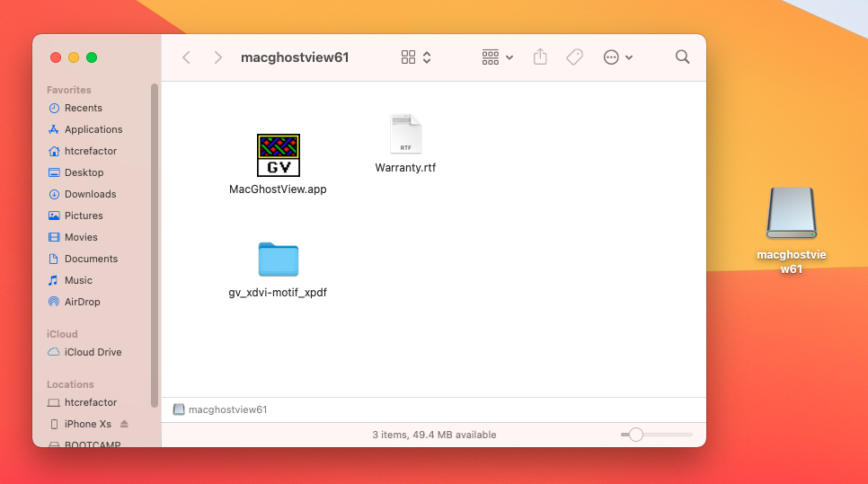Click the Share toolbar icon
868x484 pixels.
pyautogui.click(x=540, y=57)
